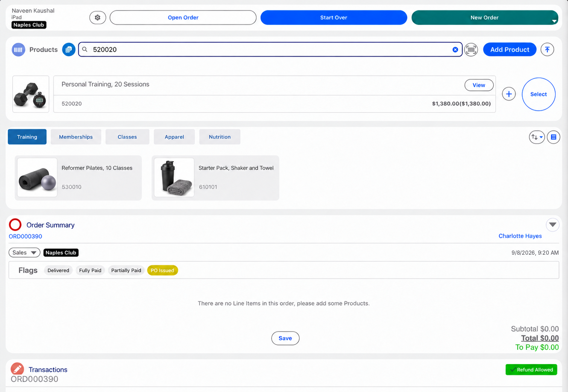
Task: Select the Reformer Pilates, 10 Classes card
Action: click(x=78, y=178)
